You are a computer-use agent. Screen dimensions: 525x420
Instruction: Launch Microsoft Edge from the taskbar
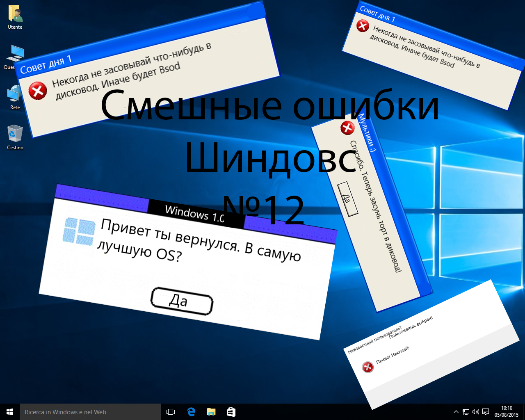191,412
